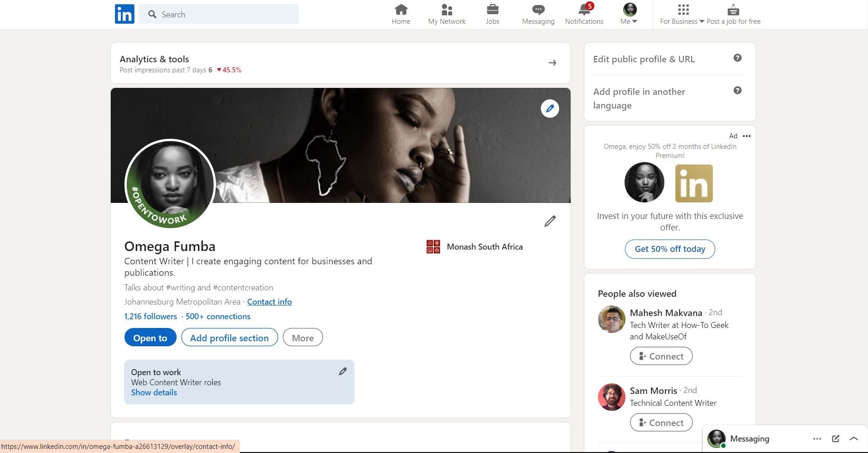Edit the cover photo with pencil icon

(x=550, y=109)
